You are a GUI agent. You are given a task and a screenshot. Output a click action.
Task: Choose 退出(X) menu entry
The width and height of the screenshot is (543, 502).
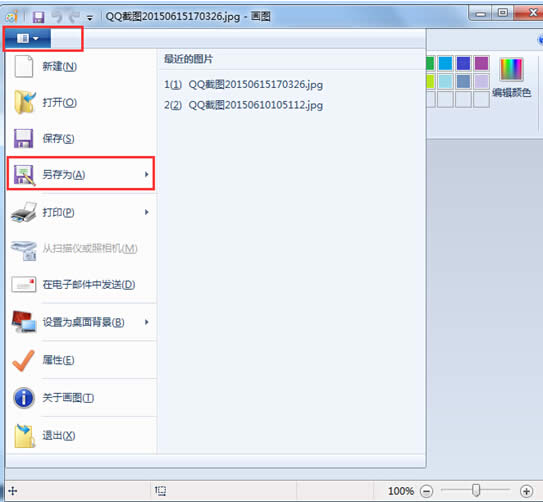tap(81, 436)
